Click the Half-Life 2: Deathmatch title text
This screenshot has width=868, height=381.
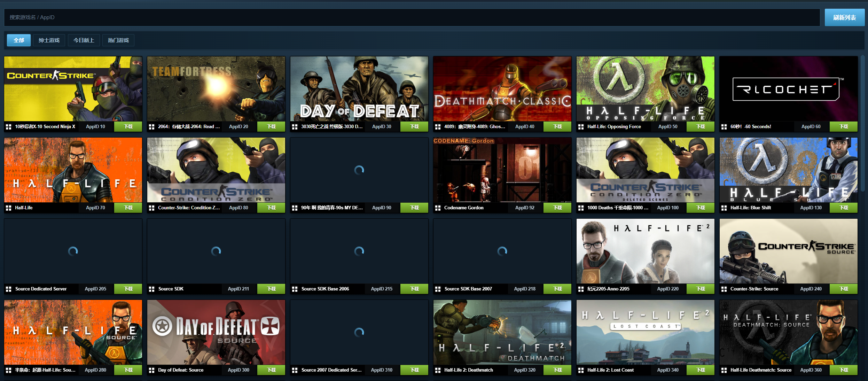click(469, 370)
